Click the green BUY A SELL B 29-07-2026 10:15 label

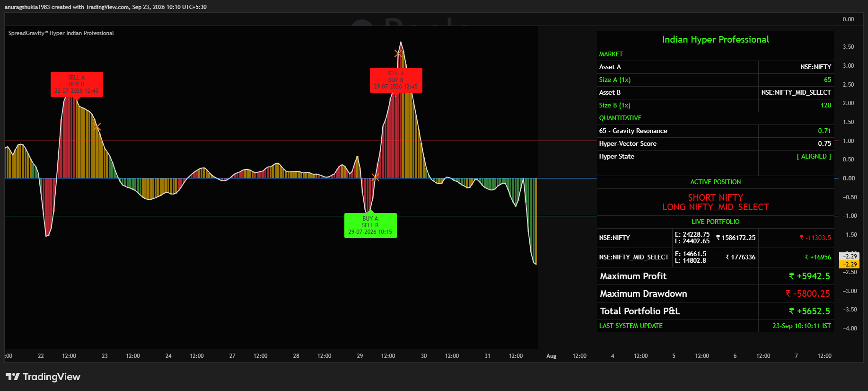pos(370,225)
